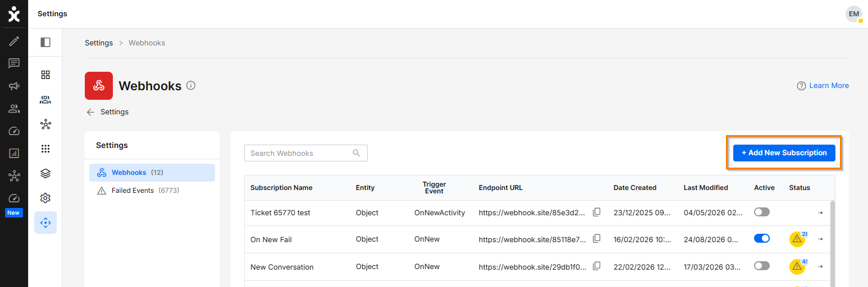
Task: Click the EM user avatar
Action: tap(854, 14)
